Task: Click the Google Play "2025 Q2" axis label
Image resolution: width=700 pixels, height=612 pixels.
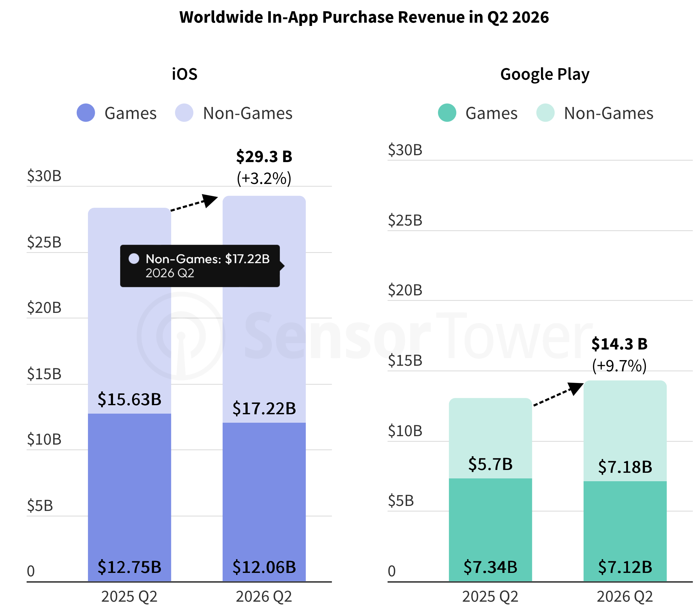Action: (x=490, y=597)
